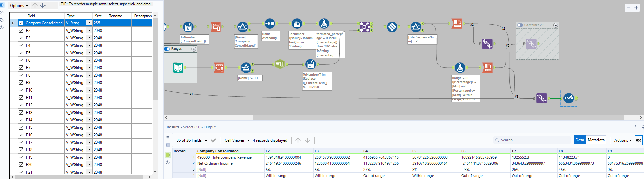Screen dimensions: 644x179
Task: Uncheck the Company Consolidated field checkbox
Action: pos(21,23)
